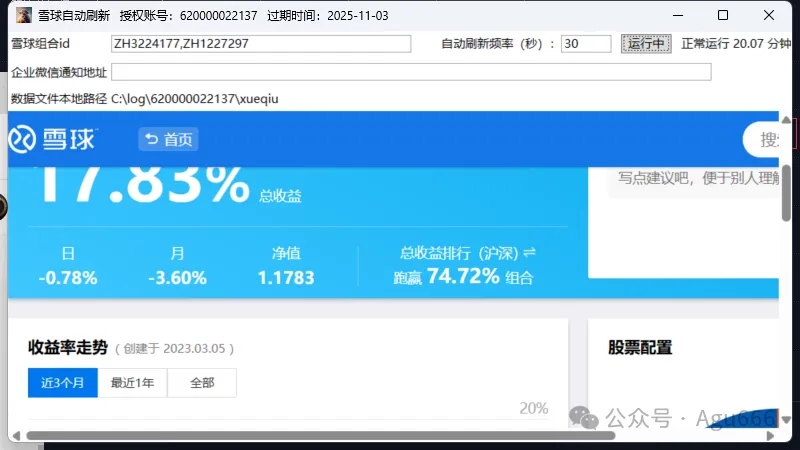Click the vertical scrollbar up arrow

(x=786, y=120)
